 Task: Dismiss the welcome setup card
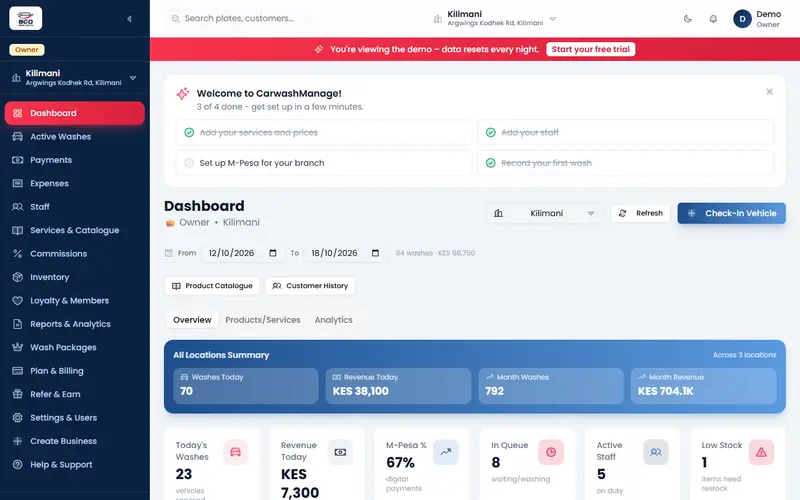[769, 92]
